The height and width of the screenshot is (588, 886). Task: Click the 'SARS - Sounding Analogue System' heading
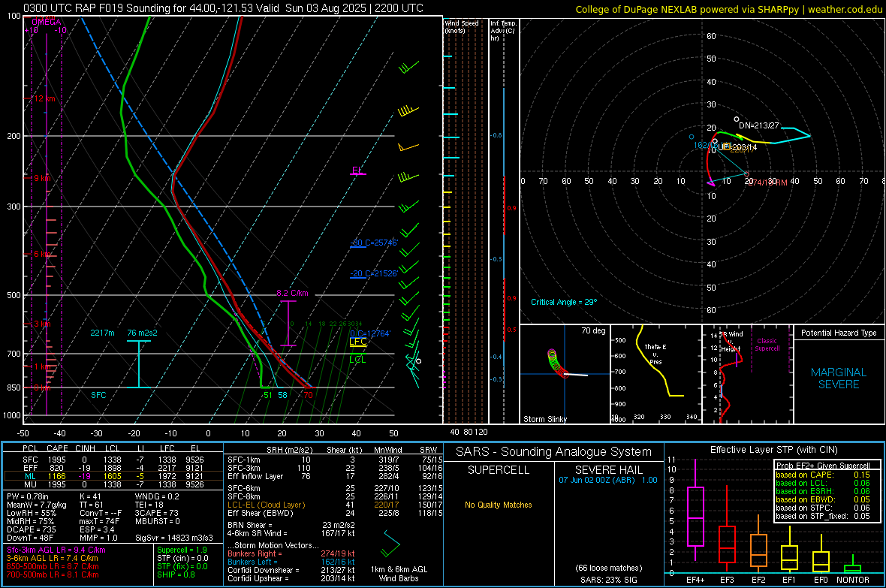click(x=554, y=452)
